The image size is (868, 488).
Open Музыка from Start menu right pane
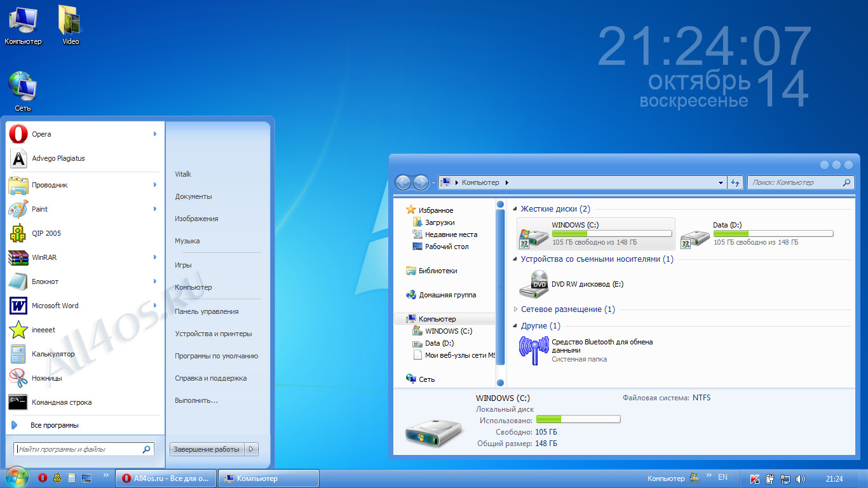coord(187,241)
